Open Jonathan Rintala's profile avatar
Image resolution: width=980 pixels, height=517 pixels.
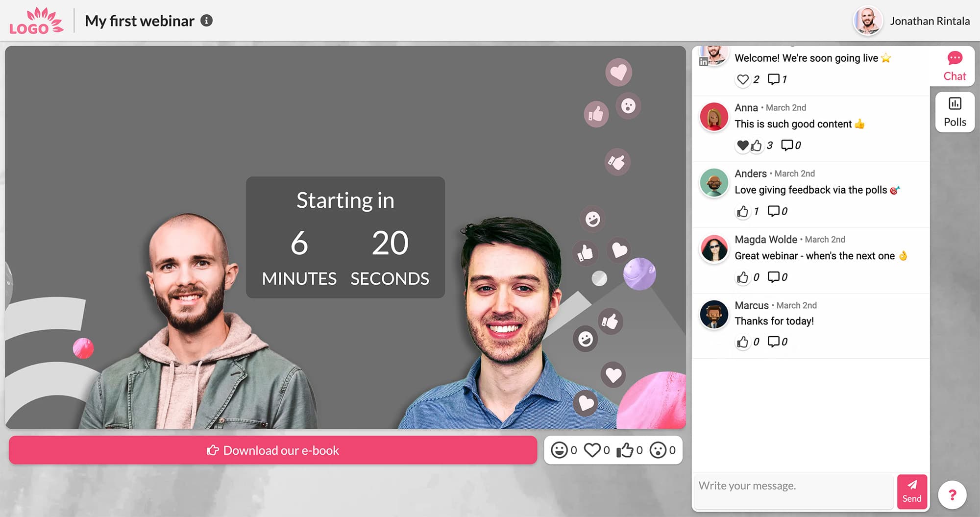pyautogui.click(x=868, y=21)
